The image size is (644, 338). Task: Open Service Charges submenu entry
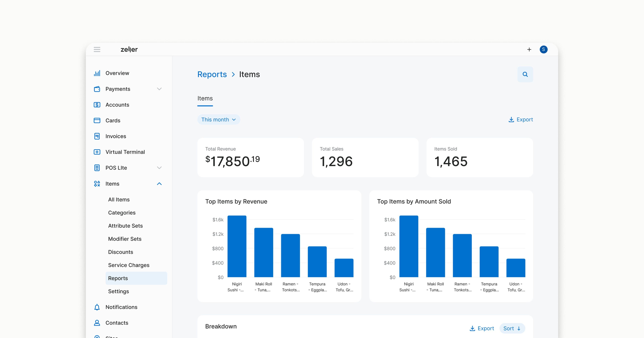(x=129, y=265)
